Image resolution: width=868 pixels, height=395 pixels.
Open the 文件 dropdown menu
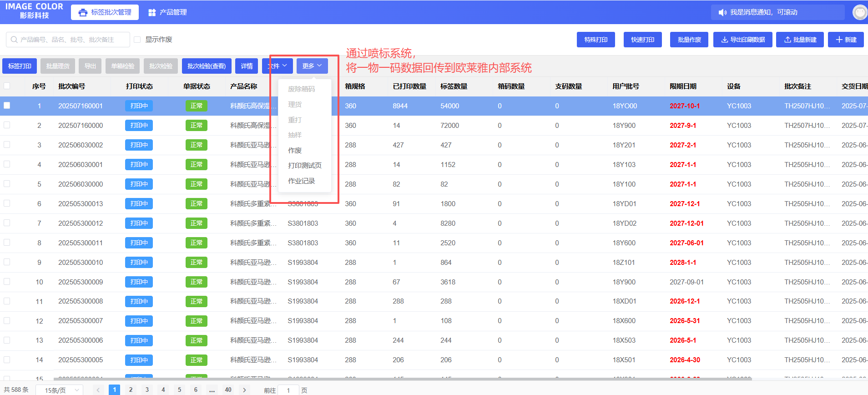[x=278, y=66]
